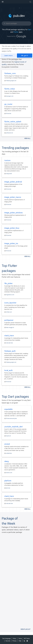Click the Learn more cookie button
33x644 pixels.
click(8, 55)
